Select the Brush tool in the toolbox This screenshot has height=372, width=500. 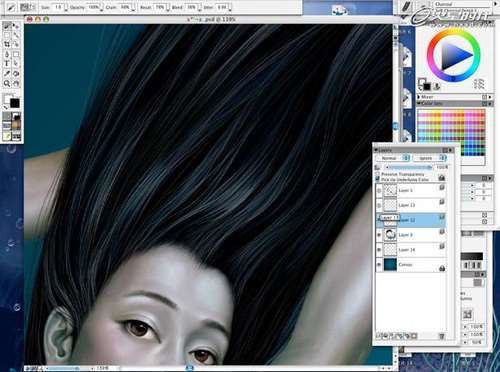coord(7,26)
